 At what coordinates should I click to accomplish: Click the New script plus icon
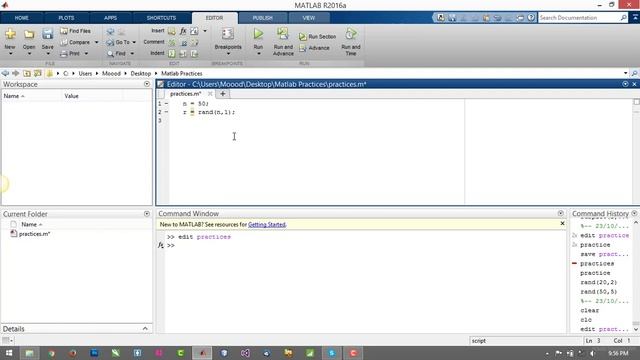(10, 34)
